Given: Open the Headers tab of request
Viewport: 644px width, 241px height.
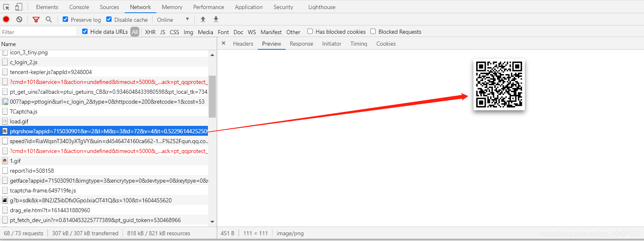Looking at the screenshot, I should [243, 44].
